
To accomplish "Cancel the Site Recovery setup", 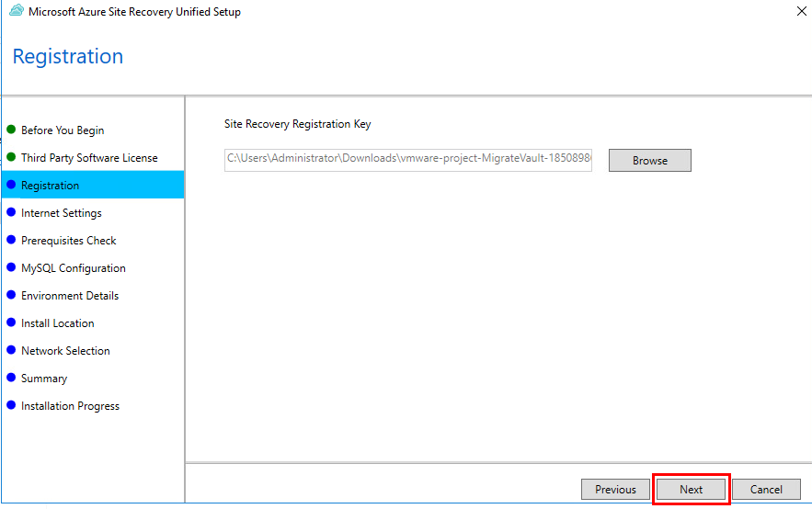I will pyautogui.click(x=766, y=490).
